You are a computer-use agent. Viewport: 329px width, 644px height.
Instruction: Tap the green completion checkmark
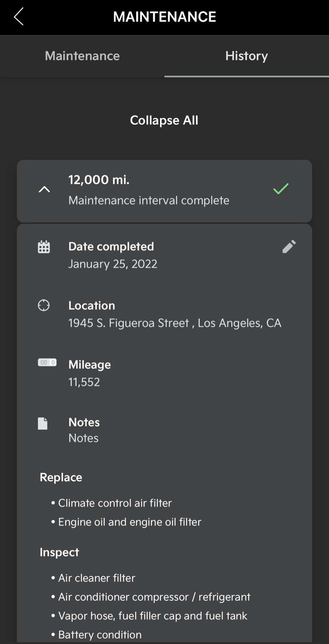(281, 189)
